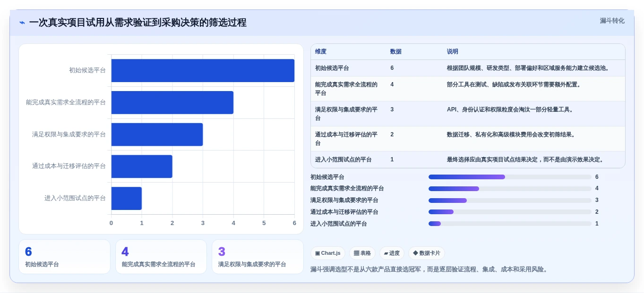Click chart axis label 初始候选平台
Image resolution: width=644 pixels, height=293 pixels.
click(x=87, y=70)
